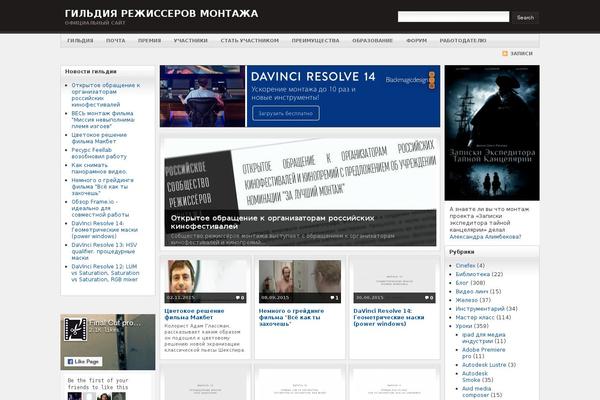Screen dimensions: 600x400
Task: Open the Autodesk Smoke subcategory
Action: click(x=475, y=377)
